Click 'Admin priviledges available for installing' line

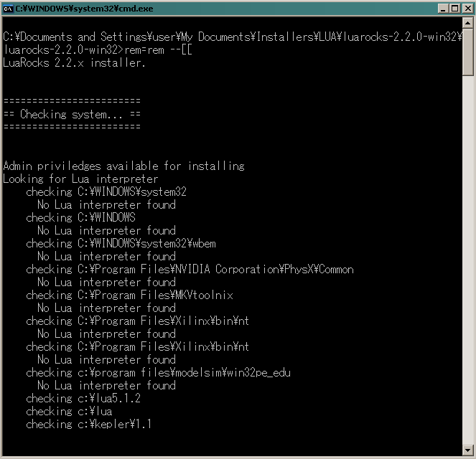click(x=124, y=166)
